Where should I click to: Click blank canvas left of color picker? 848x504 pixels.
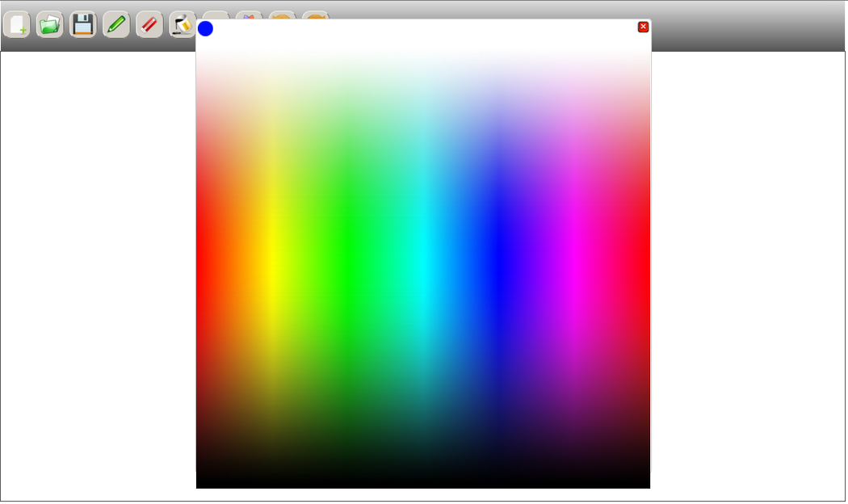97,275
